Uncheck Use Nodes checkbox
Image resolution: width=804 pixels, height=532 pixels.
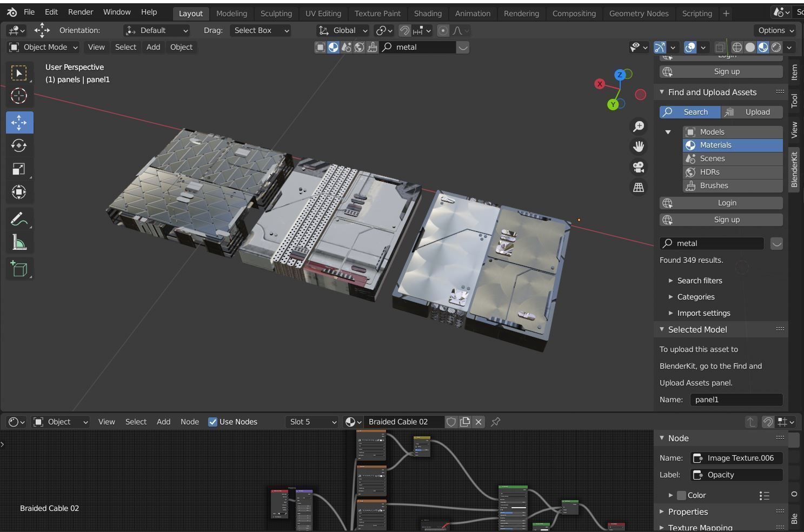pyautogui.click(x=212, y=422)
